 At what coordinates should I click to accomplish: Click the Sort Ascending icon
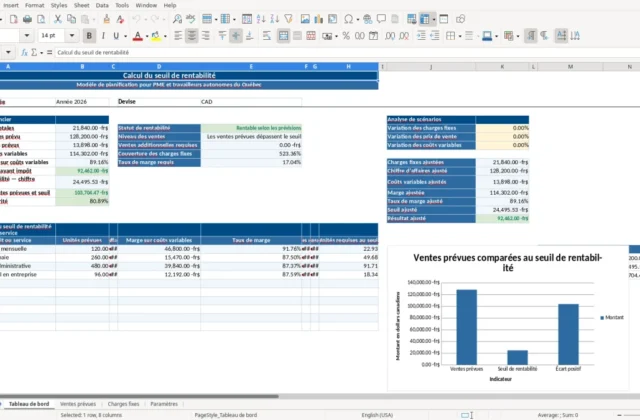[x=261, y=19]
